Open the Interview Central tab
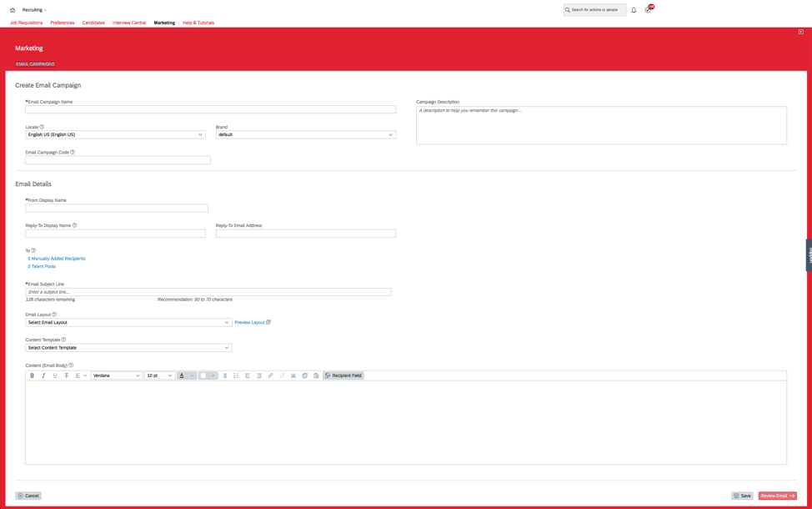Image resolution: width=812 pixels, height=509 pixels. (129, 23)
